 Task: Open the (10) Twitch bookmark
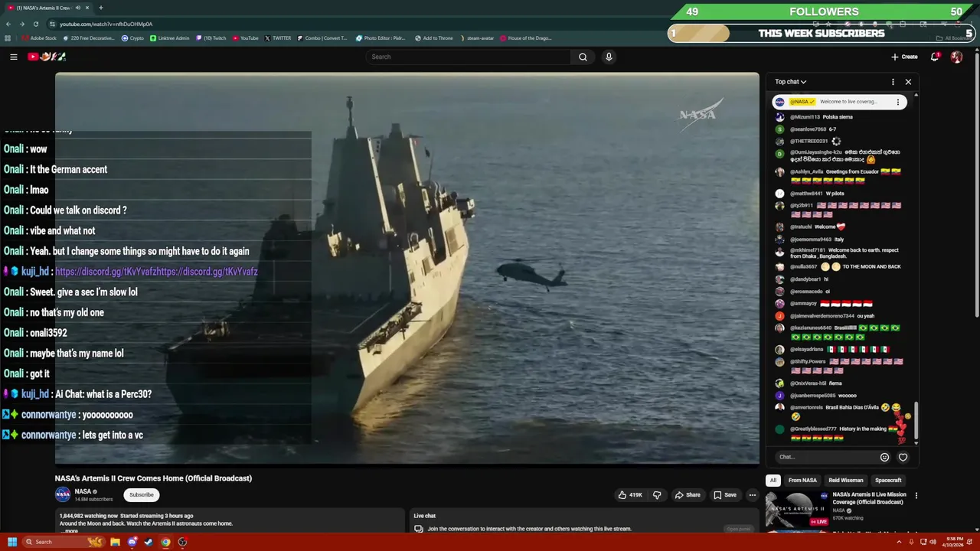tap(211, 38)
